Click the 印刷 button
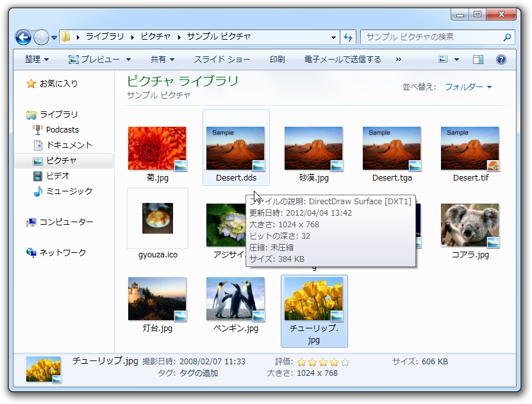The image size is (532, 404). click(x=278, y=60)
